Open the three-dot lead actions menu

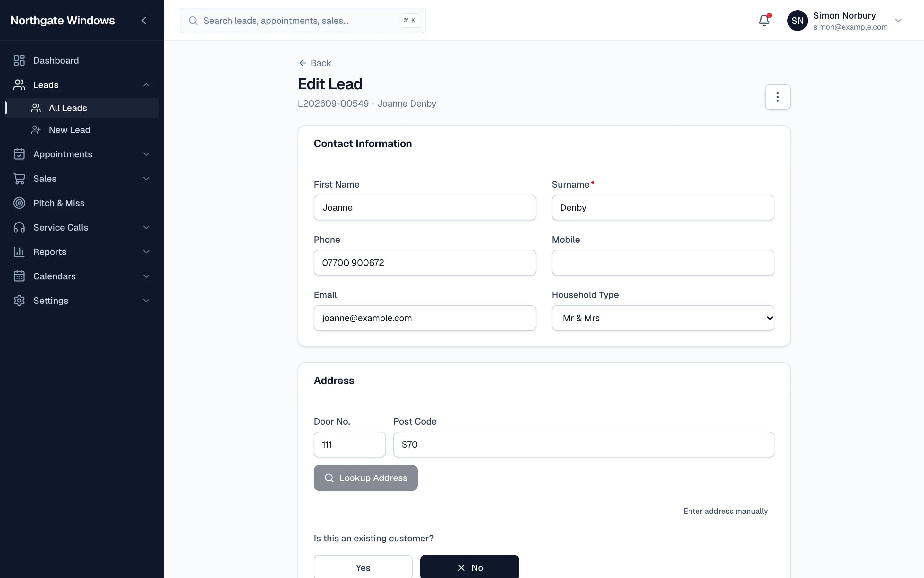pos(777,97)
